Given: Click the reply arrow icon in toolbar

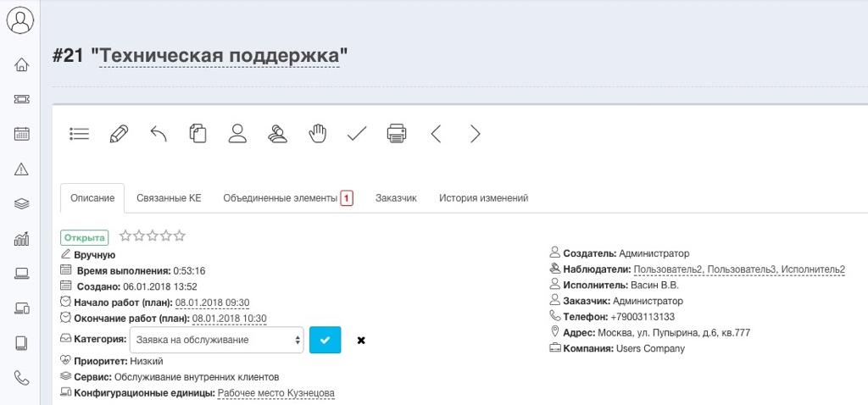Looking at the screenshot, I should point(159,134).
